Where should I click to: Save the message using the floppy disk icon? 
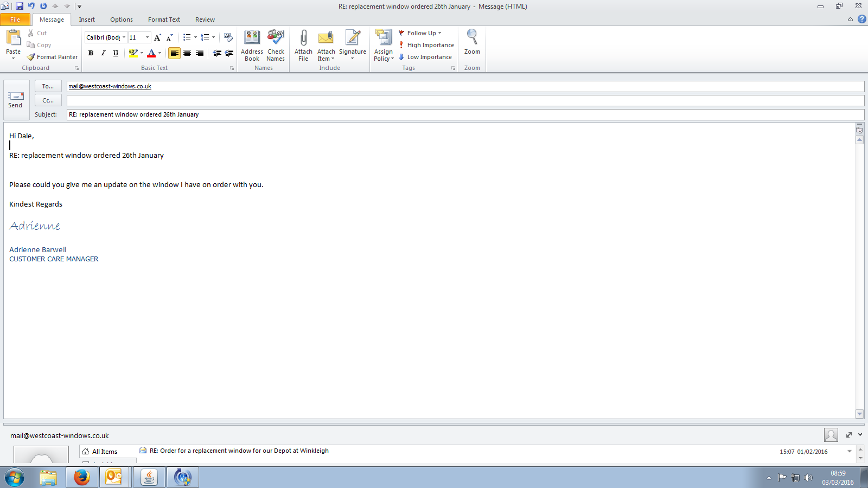click(x=20, y=6)
